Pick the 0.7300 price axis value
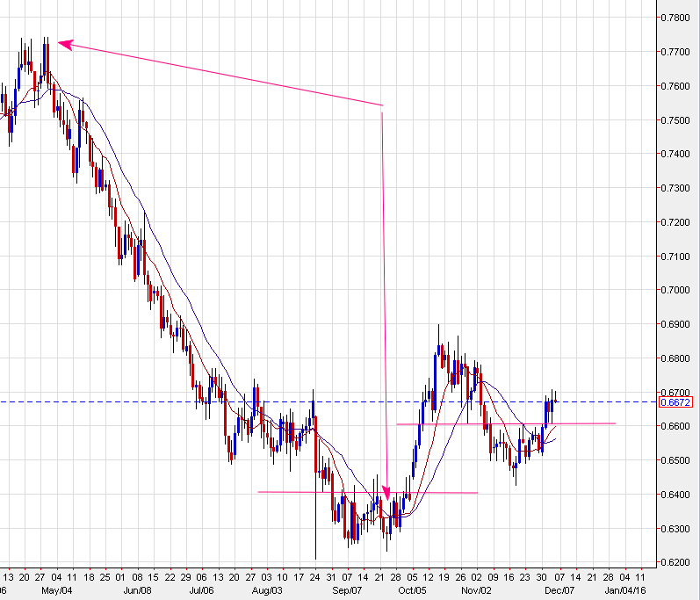This screenshot has width=700, height=600. coord(675,188)
